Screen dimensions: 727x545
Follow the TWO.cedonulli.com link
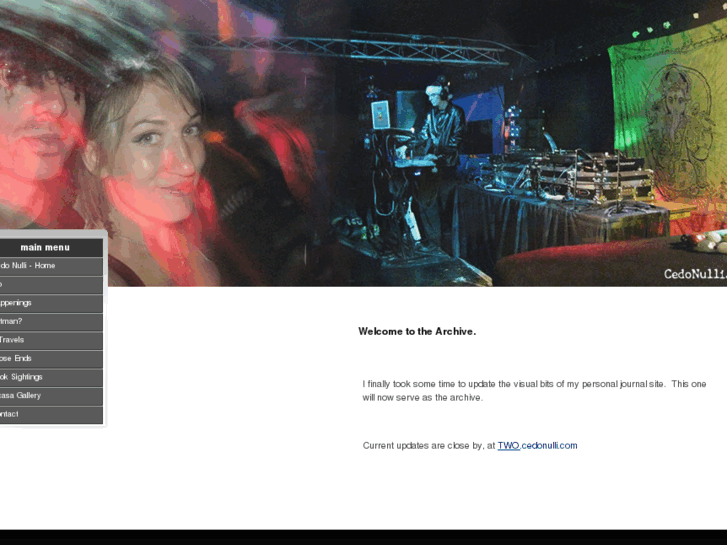click(537, 446)
